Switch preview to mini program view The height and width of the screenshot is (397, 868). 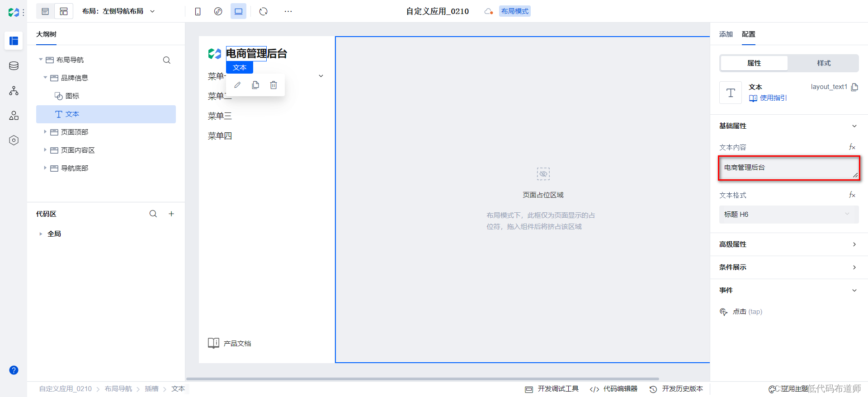(x=218, y=11)
